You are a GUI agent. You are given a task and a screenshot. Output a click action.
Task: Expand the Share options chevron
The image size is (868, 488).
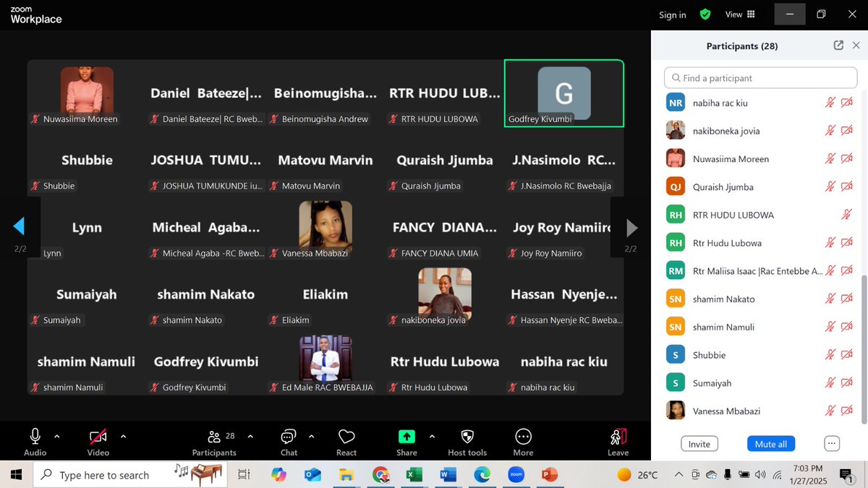pos(432,436)
